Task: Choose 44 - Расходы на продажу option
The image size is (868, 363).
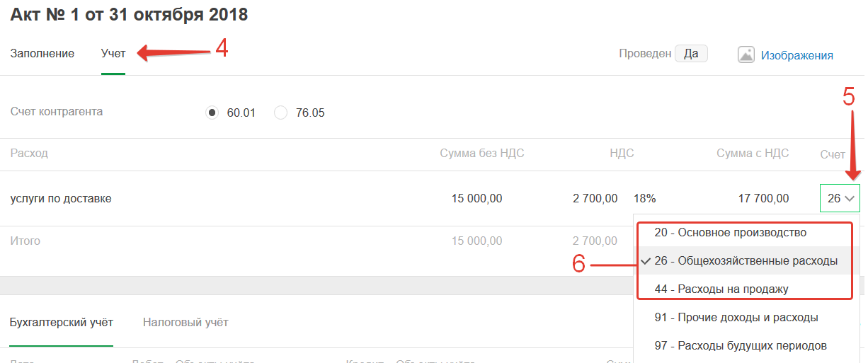Action: pyautogui.click(x=731, y=289)
